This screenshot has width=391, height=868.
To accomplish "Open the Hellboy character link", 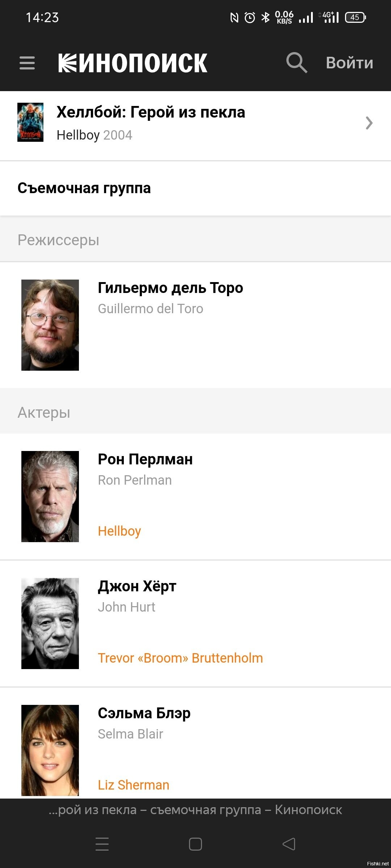I will [119, 531].
